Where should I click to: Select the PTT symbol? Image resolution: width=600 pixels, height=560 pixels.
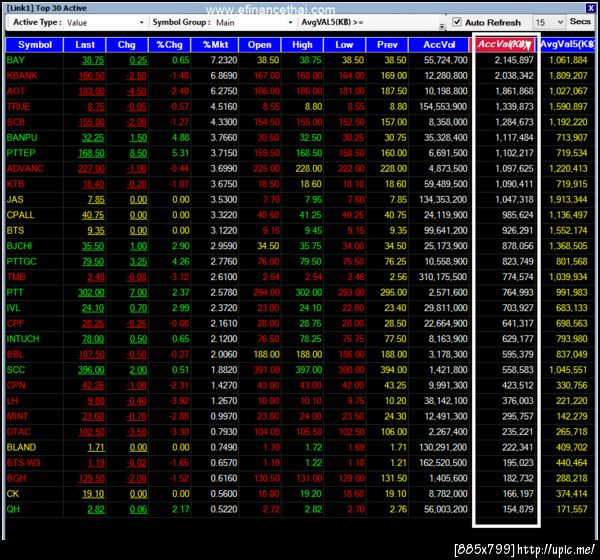[x=15, y=292]
